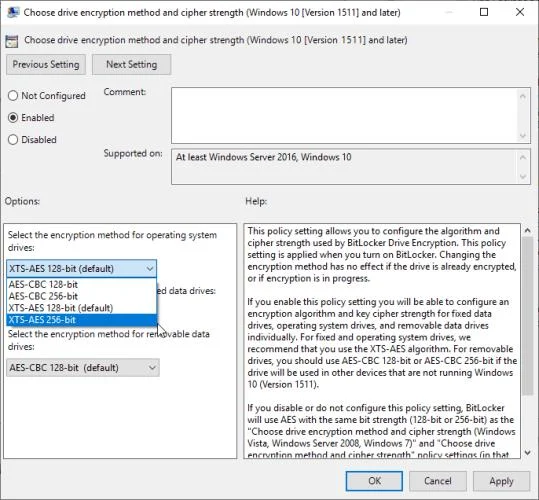Image resolution: width=539 pixels, height=500 pixels.
Task: Select the Disabled radio button
Action: 13,140
